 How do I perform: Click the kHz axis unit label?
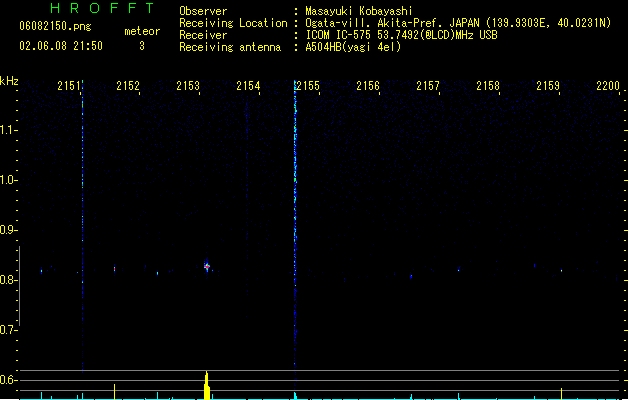9,81
